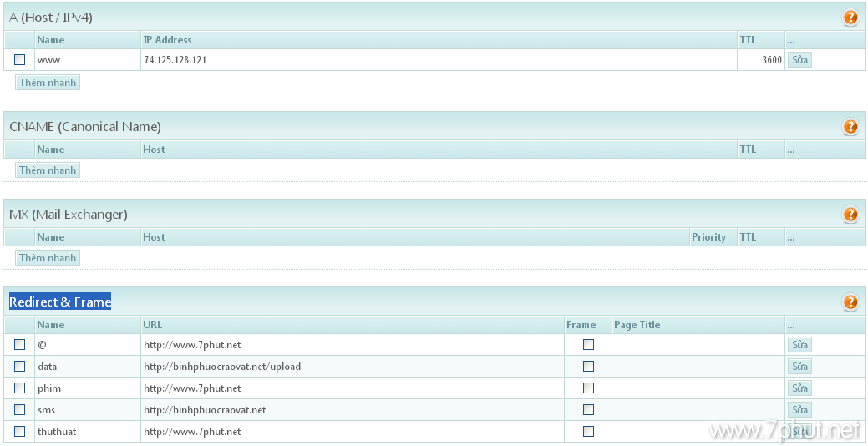Image resolution: width=868 pixels, height=446 pixels.
Task: Open help for CNAME (Canonical Name) section
Action: click(850, 127)
